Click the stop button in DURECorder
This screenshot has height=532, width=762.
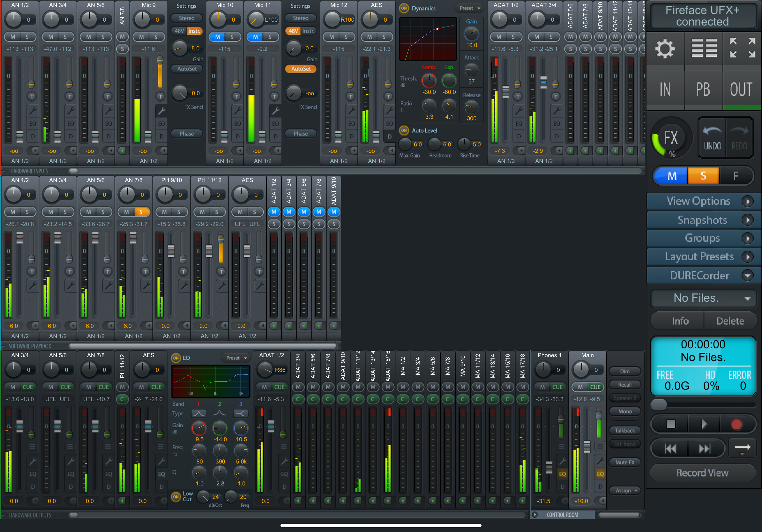click(x=671, y=424)
